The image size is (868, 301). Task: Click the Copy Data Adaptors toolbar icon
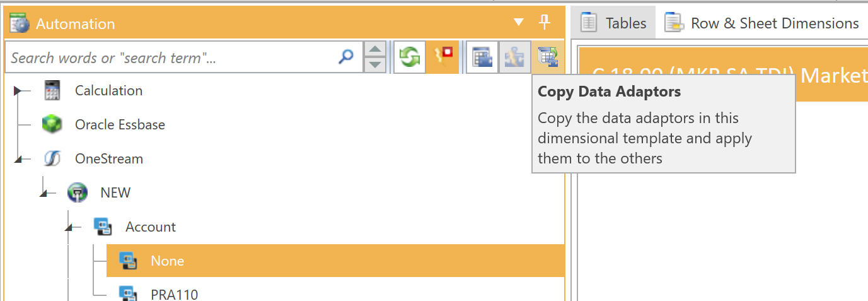548,58
